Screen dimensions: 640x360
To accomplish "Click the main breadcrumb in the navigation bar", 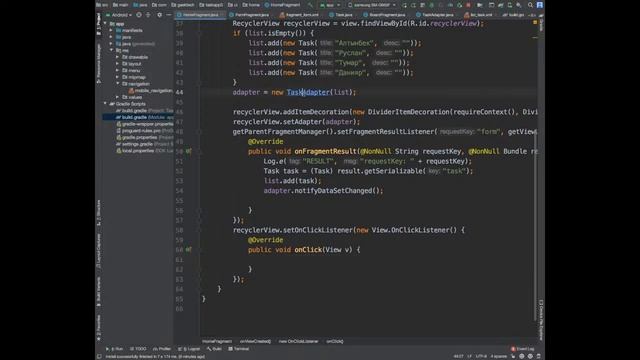I will (x=120, y=5).
